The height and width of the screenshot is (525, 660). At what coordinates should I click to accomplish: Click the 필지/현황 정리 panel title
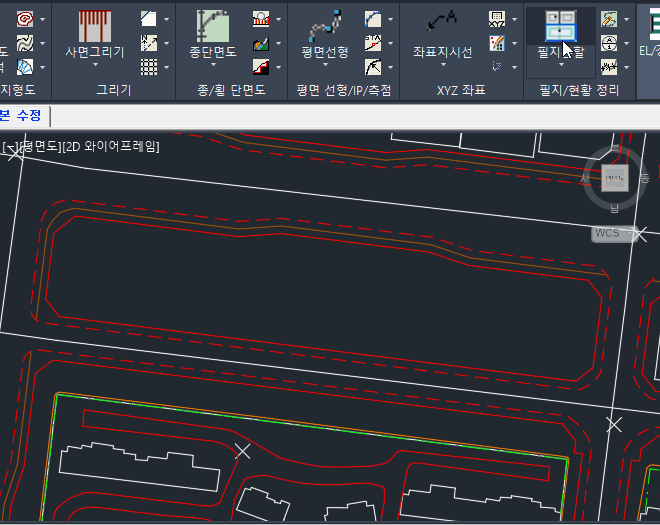click(x=580, y=90)
